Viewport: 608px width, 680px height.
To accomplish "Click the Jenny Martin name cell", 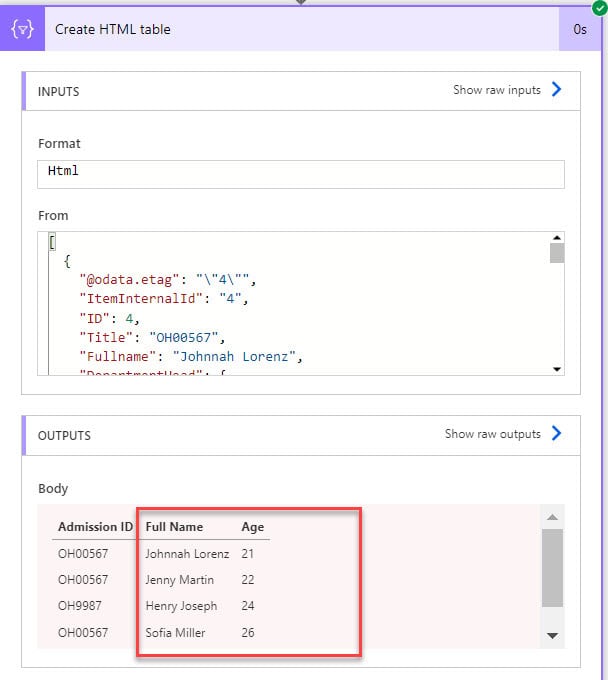I will point(179,580).
